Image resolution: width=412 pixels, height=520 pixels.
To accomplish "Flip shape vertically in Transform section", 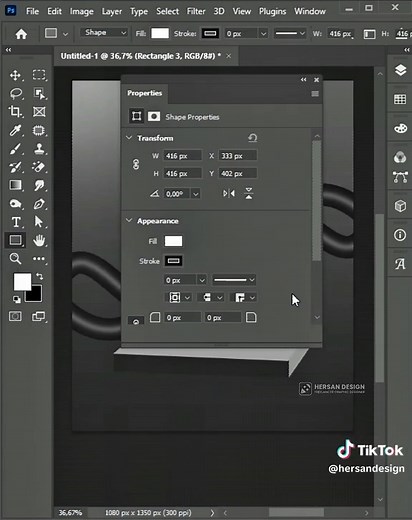I will coord(249,193).
